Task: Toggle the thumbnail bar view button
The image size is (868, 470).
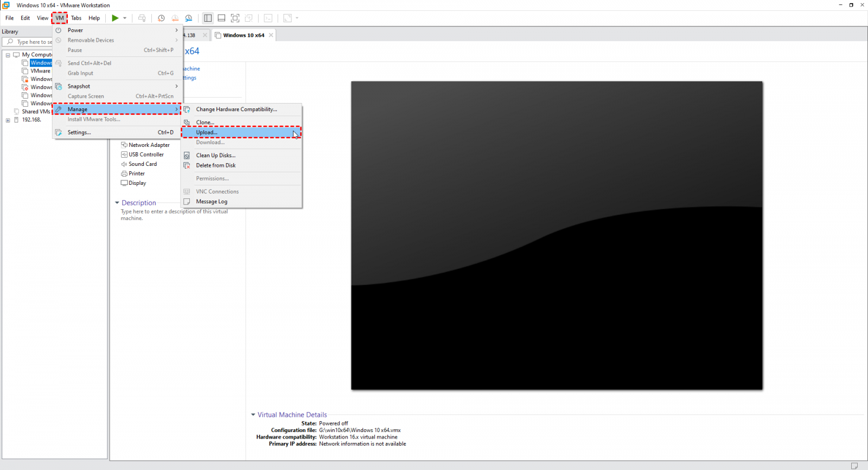Action: [221, 18]
